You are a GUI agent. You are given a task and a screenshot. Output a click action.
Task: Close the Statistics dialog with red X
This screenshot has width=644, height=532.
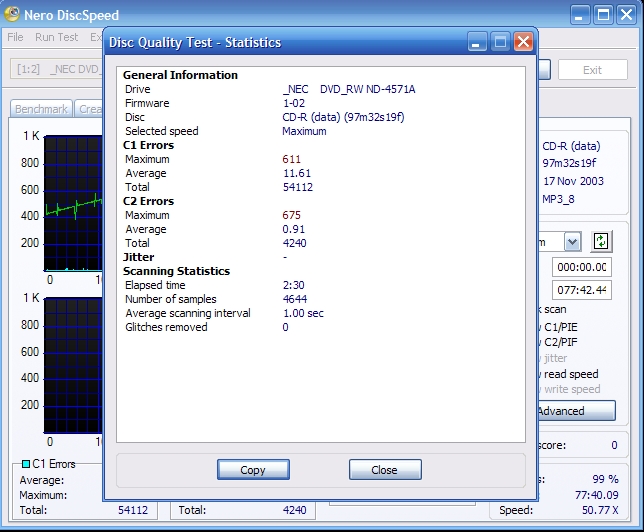point(523,41)
